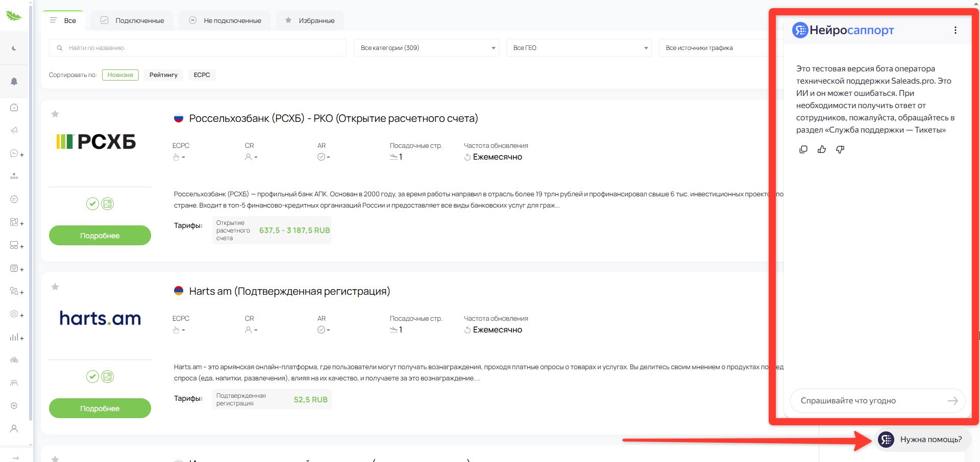Open the Нейросаппорт three-dot menu

955,30
